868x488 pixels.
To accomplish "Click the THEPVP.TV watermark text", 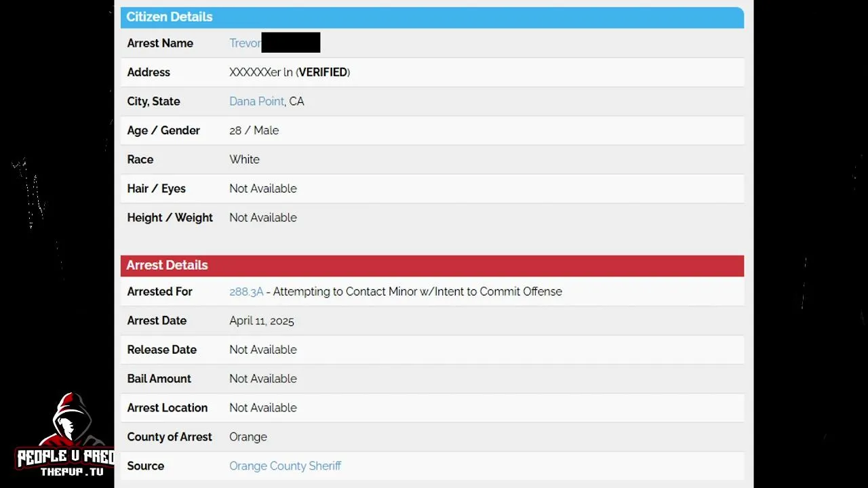I will point(72,471).
